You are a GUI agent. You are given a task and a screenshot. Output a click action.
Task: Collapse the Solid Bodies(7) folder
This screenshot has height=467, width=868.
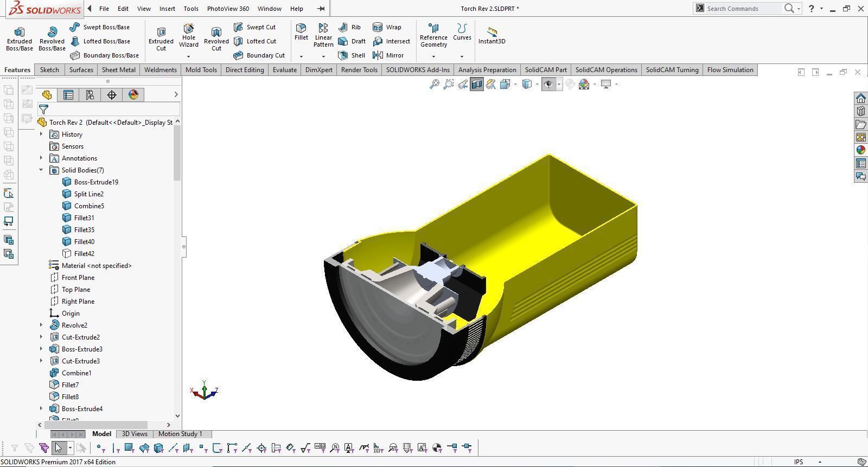pos(41,170)
